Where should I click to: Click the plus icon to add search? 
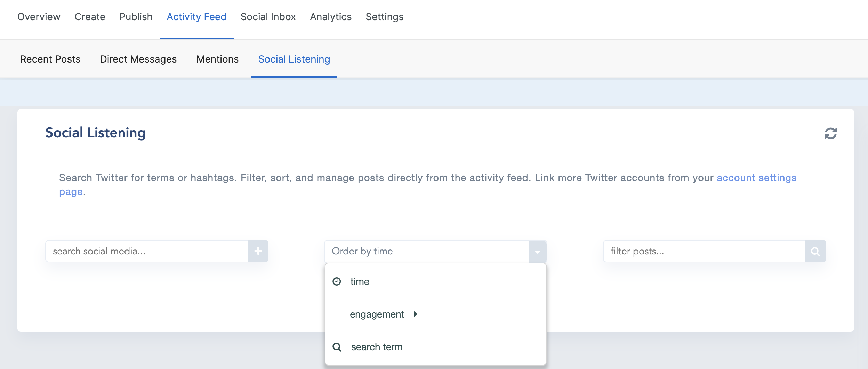coord(258,251)
